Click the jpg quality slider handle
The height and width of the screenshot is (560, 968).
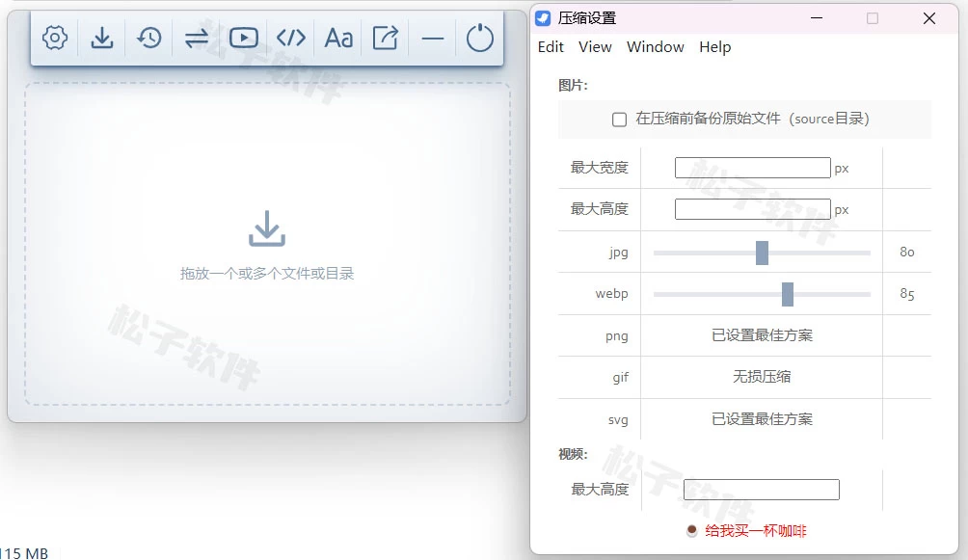tap(762, 253)
